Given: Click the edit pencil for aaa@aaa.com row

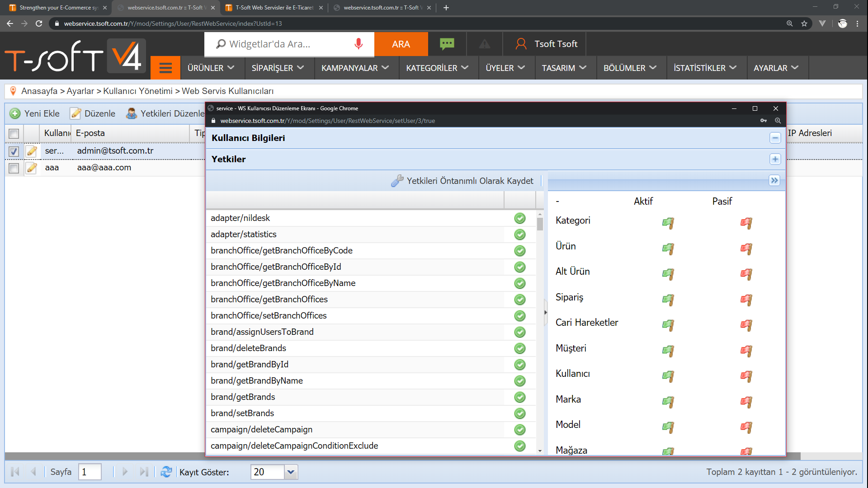Looking at the screenshot, I should (31, 168).
